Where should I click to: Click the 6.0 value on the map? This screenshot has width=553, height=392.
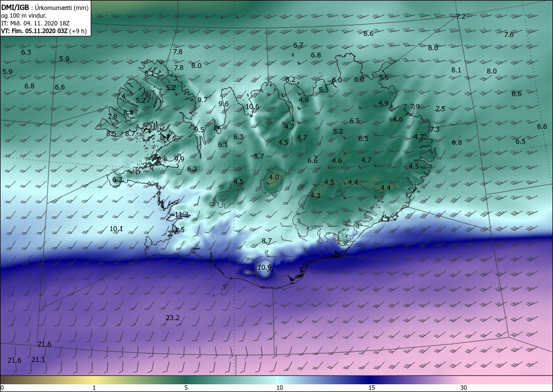[359, 80]
